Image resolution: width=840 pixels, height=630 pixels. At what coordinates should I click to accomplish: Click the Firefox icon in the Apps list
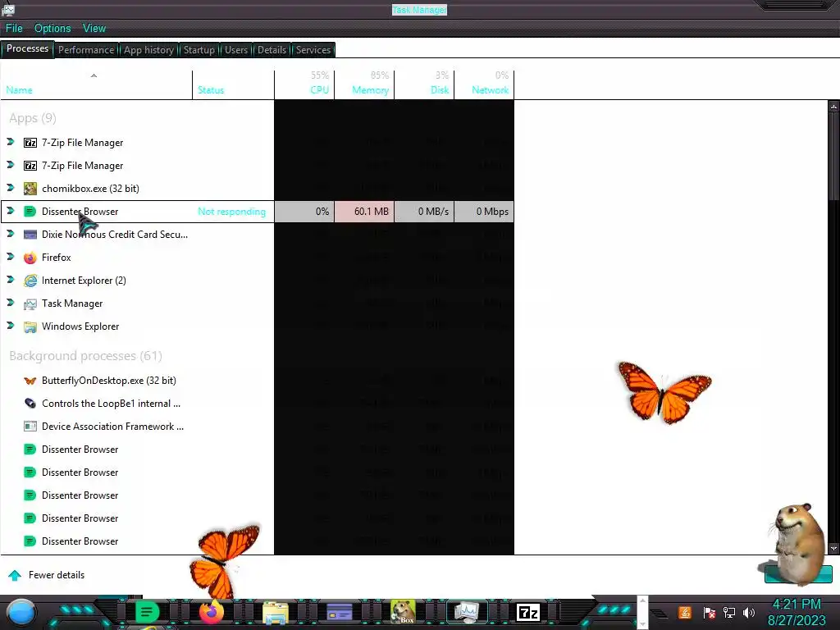pyautogui.click(x=30, y=258)
